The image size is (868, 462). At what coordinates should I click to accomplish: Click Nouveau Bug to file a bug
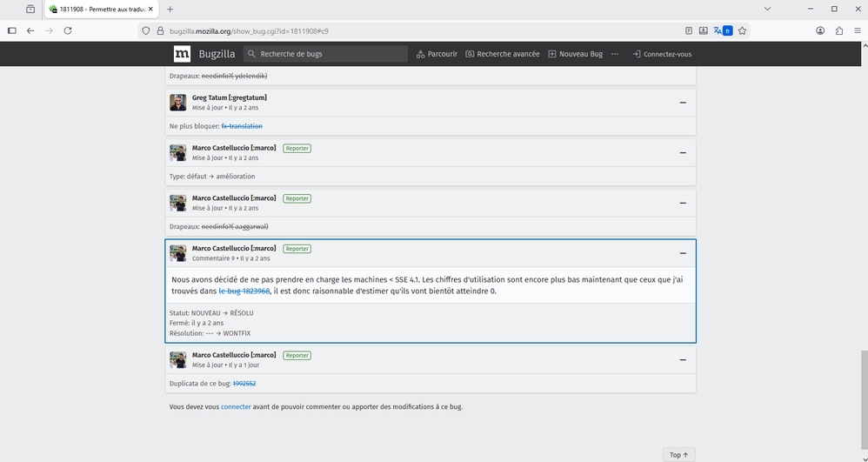tap(575, 54)
